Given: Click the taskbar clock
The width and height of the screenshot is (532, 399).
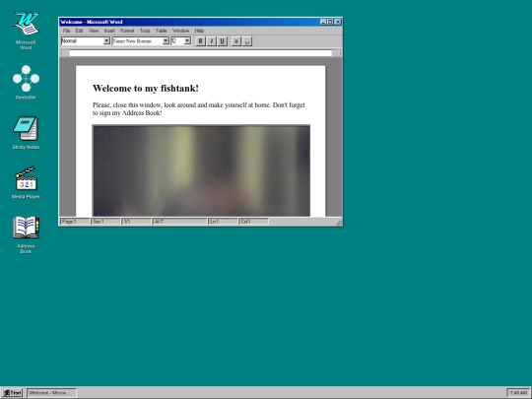Looking at the screenshot, I should pos(518,393).
